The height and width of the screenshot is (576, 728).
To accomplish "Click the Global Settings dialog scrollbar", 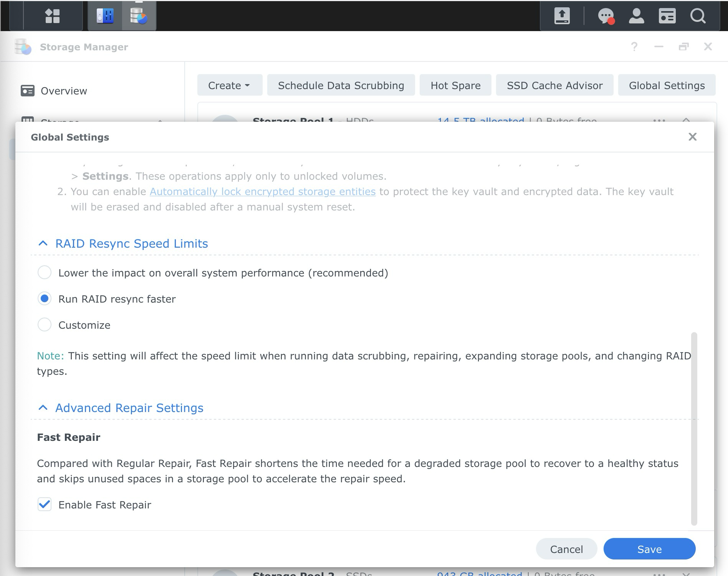I will coord(694,429).
